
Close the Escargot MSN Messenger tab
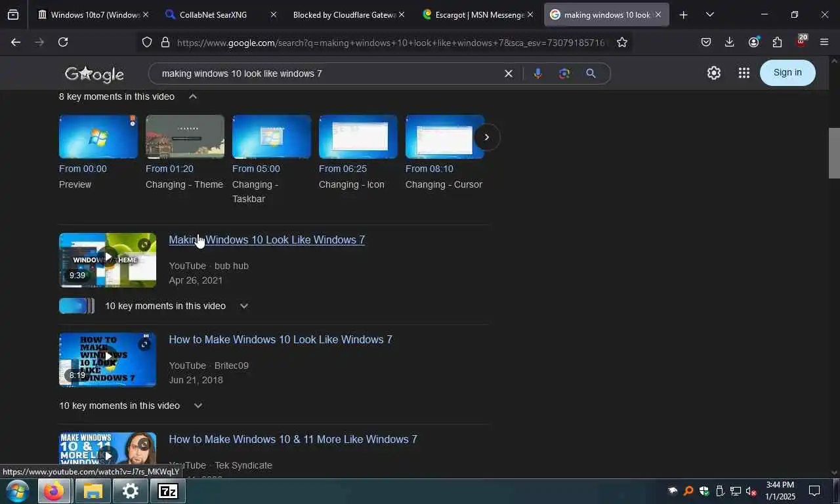click(530, 14)
